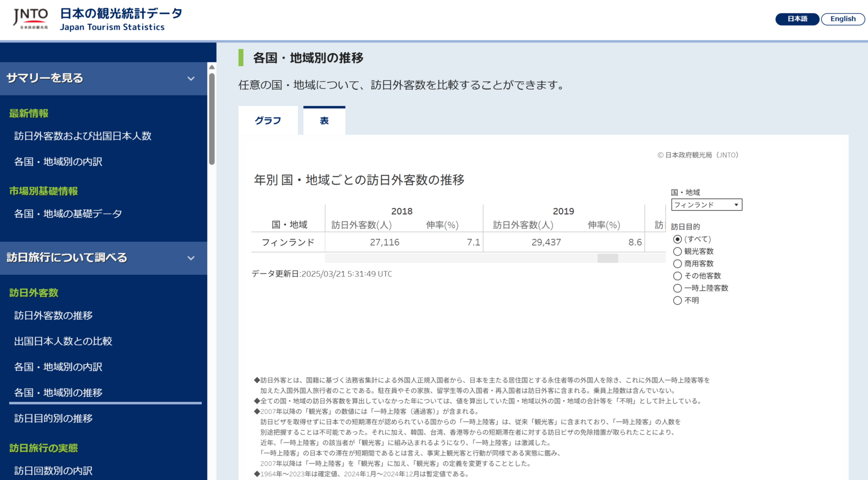Collapse the 訪日旅行について調べる section chevron
The width and height of the screenshot is (868, 480).
pos(191,258)
